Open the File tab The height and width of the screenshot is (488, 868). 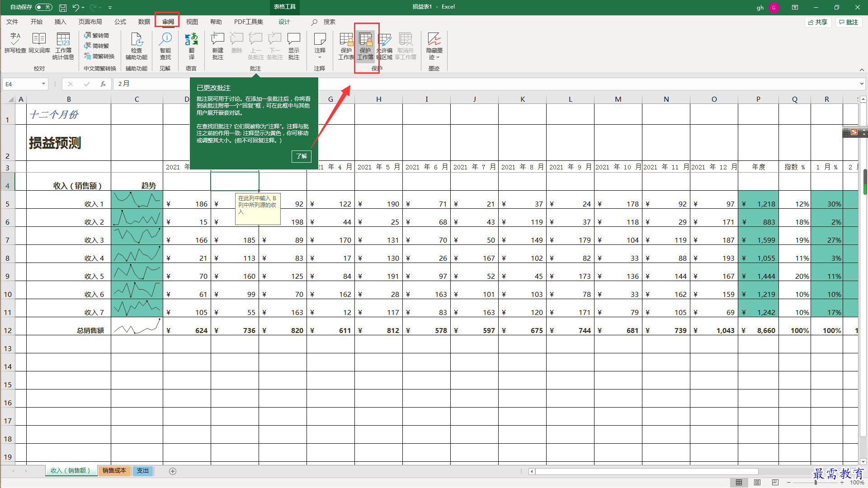click(x=12, y=22)
